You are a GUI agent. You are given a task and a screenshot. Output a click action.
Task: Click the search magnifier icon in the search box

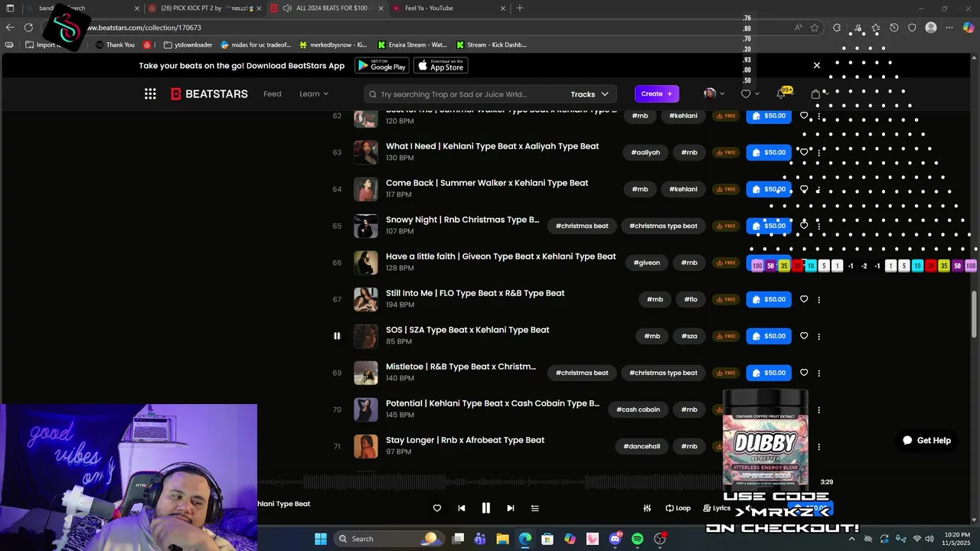tap(373, 94)
